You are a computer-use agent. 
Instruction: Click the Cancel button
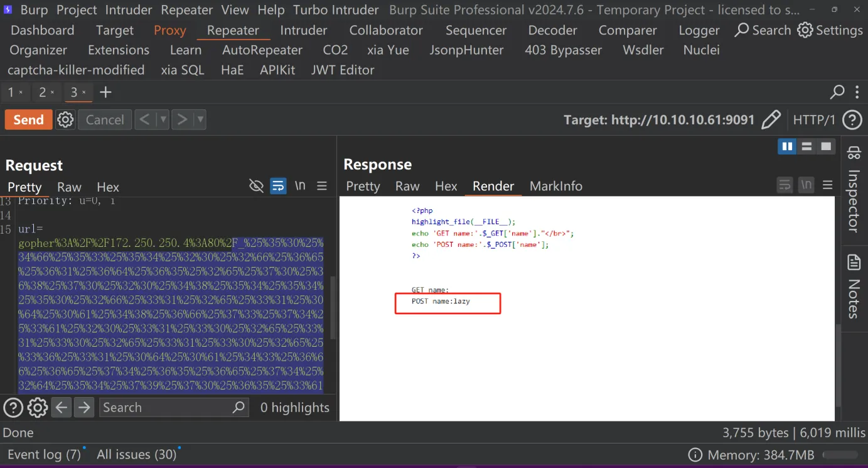105,119
